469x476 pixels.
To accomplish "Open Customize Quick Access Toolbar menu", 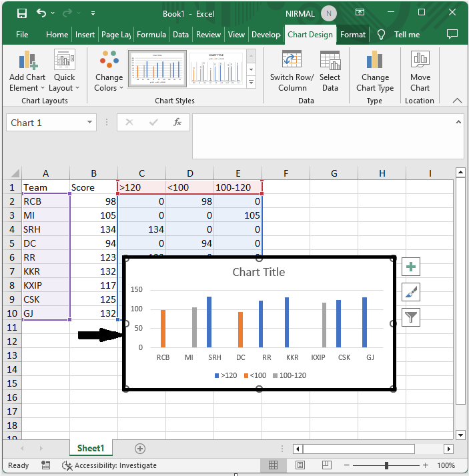I will (x=93, y=13).
